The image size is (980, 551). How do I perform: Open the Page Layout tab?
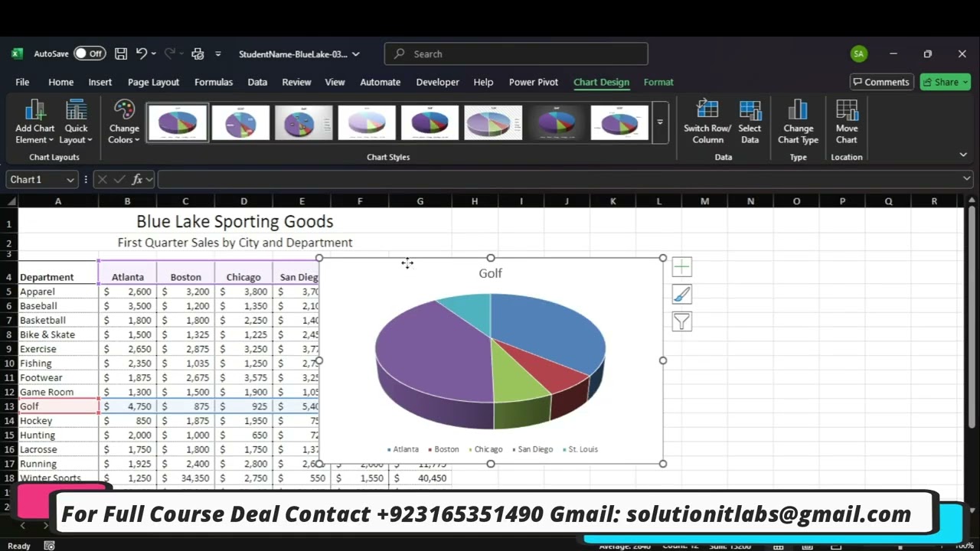pyautogui.click(x=153, y=82)
